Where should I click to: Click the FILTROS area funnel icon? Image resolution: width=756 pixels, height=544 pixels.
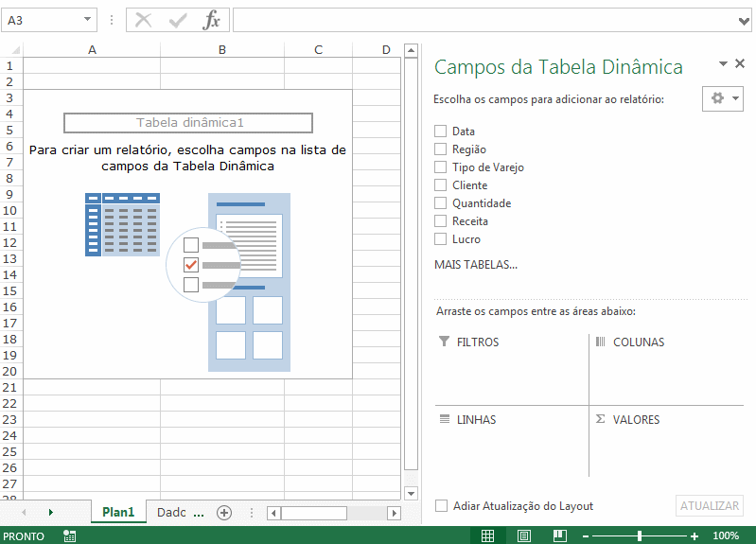(444, 342)
